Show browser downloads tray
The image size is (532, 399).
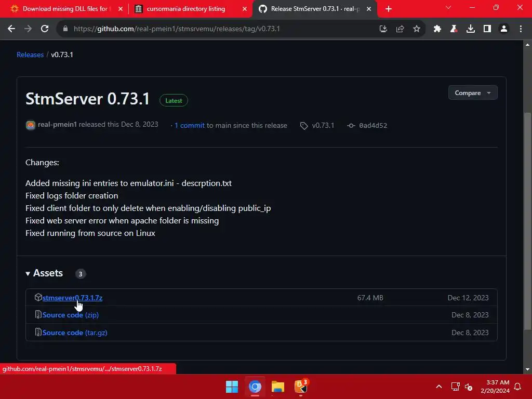click(470, 29)
